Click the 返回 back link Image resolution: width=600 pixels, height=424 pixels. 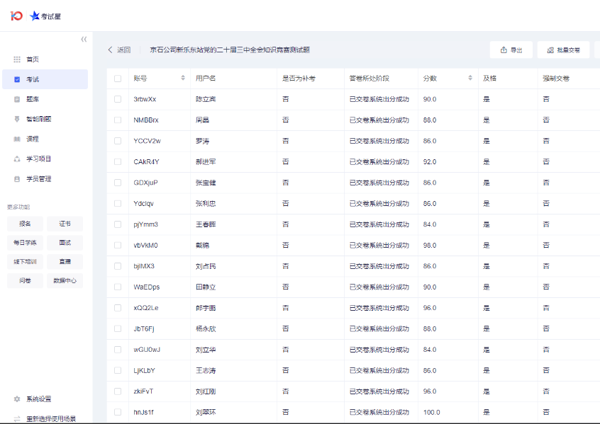click(x=124, y=50)
